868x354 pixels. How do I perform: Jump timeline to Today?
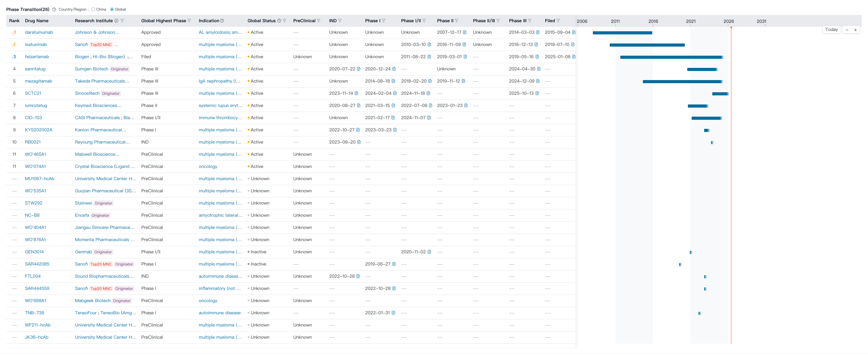coord(831,30)
